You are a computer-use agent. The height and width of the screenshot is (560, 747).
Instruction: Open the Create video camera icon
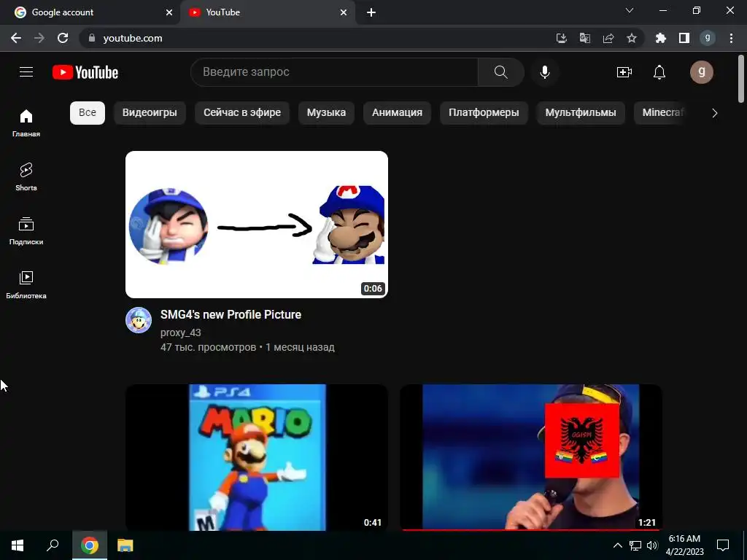(x=624, y=72)
